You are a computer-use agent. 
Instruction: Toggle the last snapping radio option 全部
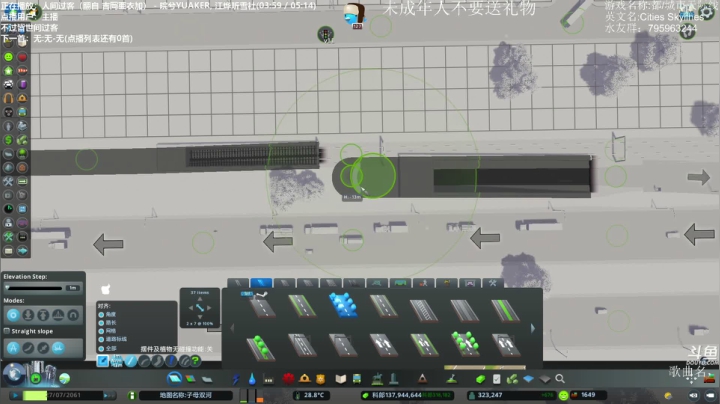pyautogui.click(x=101, y=348)
